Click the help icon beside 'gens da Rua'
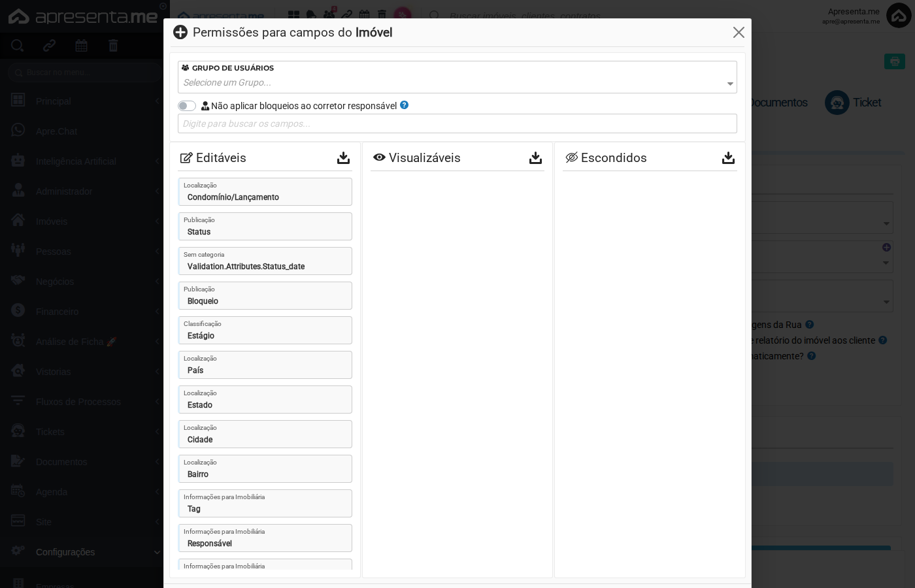The height and width of the screenshot is (588, 915). (x=809, y=325)
